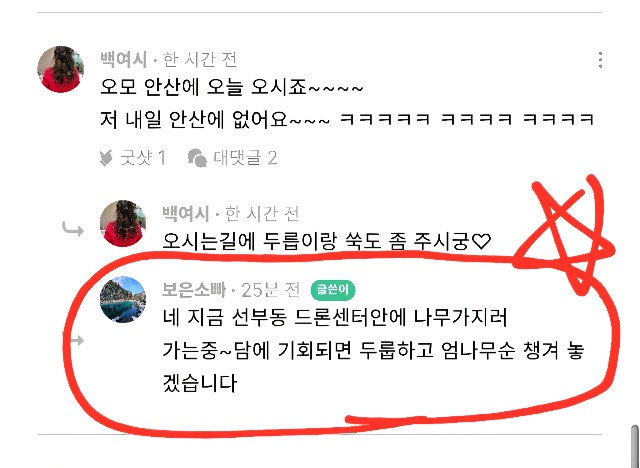Tap the reply text 오시는길에 두릅이랑 쑥도
Screen dimensions: 640x468
point(326,241)
